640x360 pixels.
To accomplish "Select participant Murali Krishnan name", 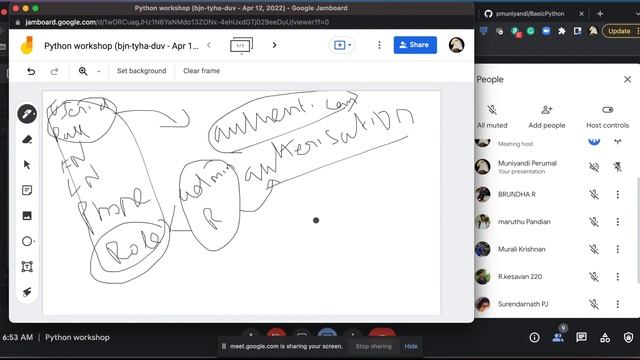I will click(522, 249).
